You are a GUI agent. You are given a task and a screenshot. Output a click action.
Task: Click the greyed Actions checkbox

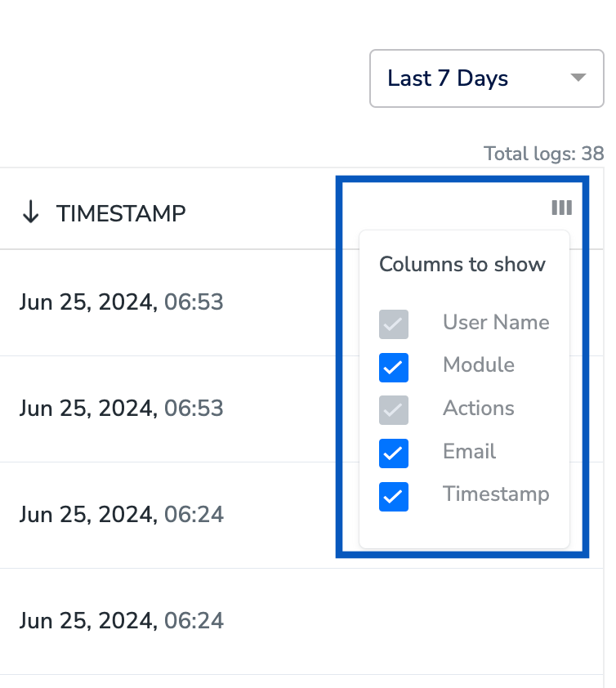click(x=394, y=410)
